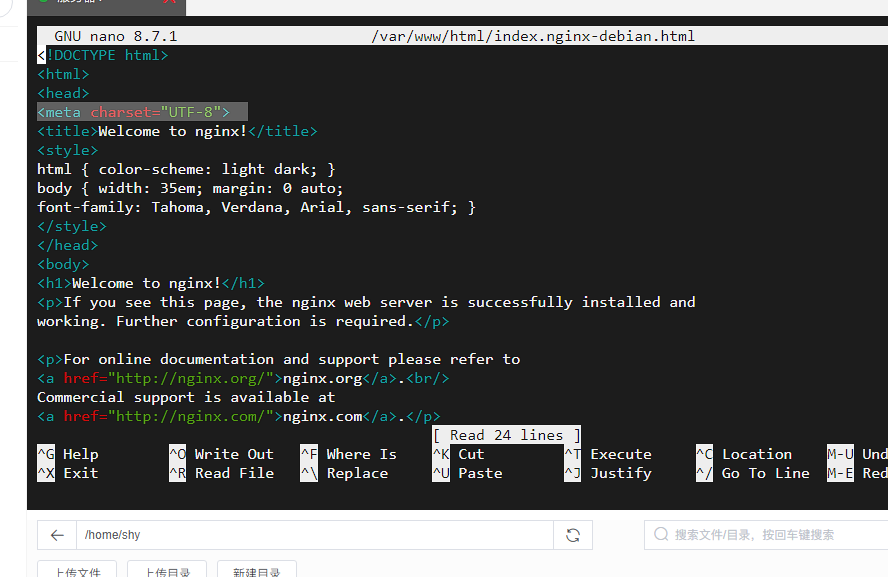Close the server tab with the red X

click(169, 2)
